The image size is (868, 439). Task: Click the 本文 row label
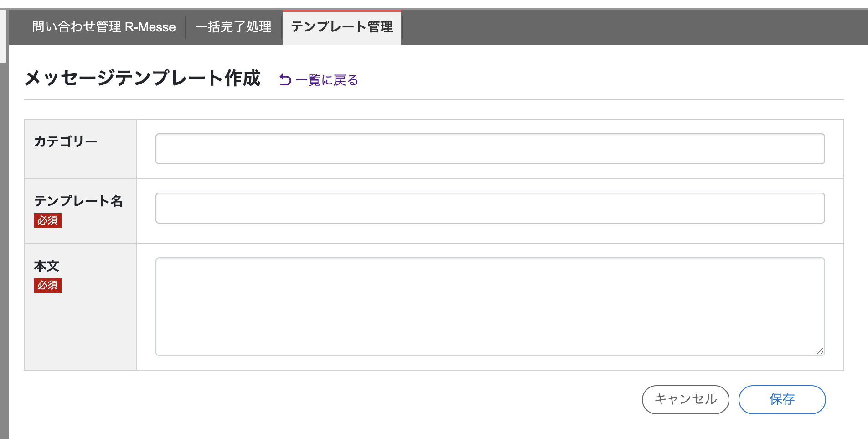click(x=46, y=266)
